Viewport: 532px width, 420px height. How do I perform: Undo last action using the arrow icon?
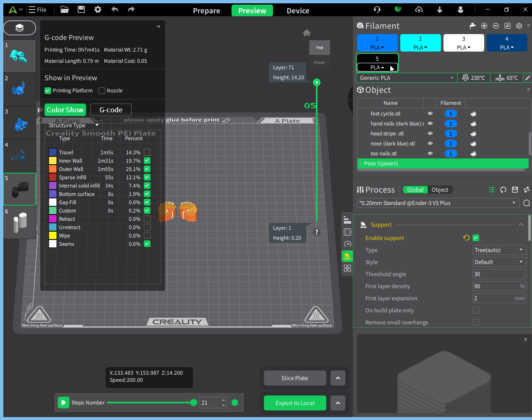(x=115, y=10)
